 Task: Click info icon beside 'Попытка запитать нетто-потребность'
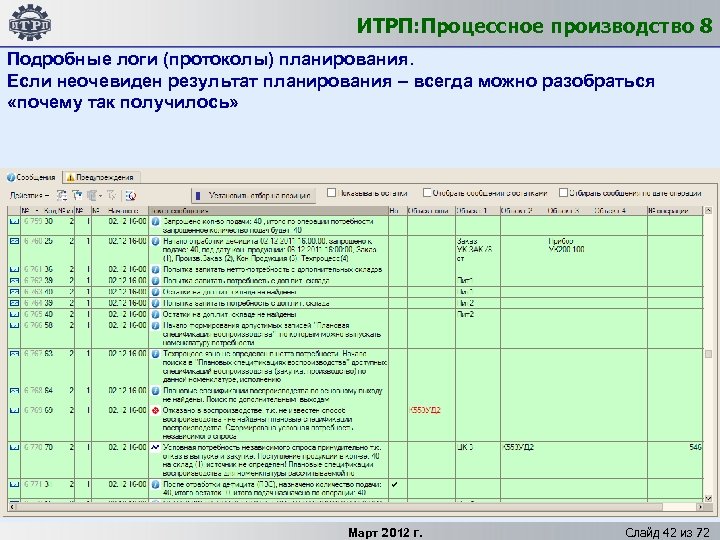pos(156,270)
